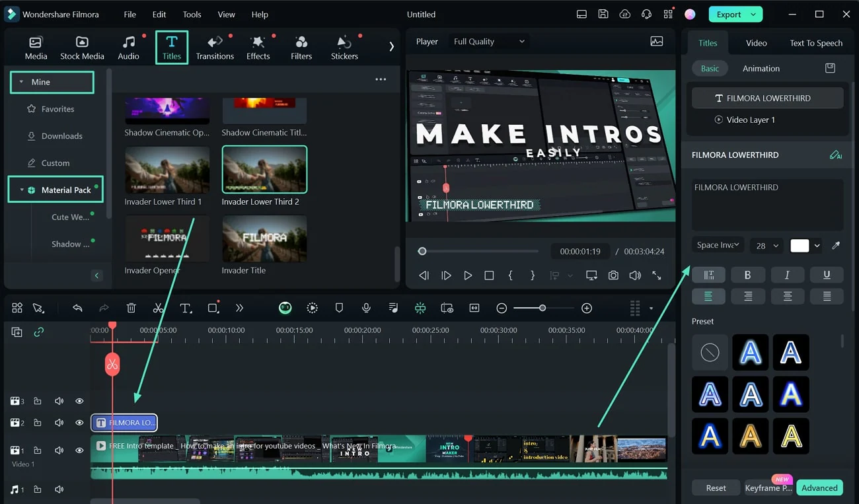This screenshot has width=859, height=504.
Task: Toggle underline formatting
Action: click(x=827, y=275)
